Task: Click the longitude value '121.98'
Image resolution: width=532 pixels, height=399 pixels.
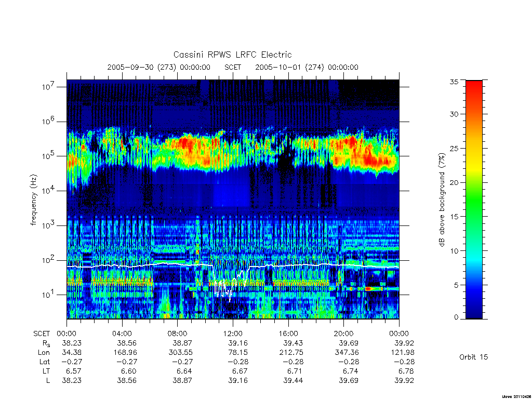Action: 402,353
